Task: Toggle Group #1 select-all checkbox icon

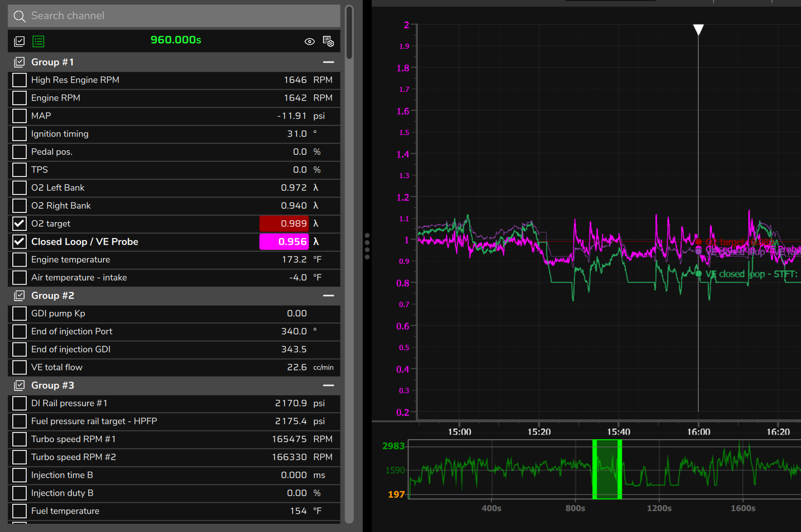Action: click(x=20, y=62)
